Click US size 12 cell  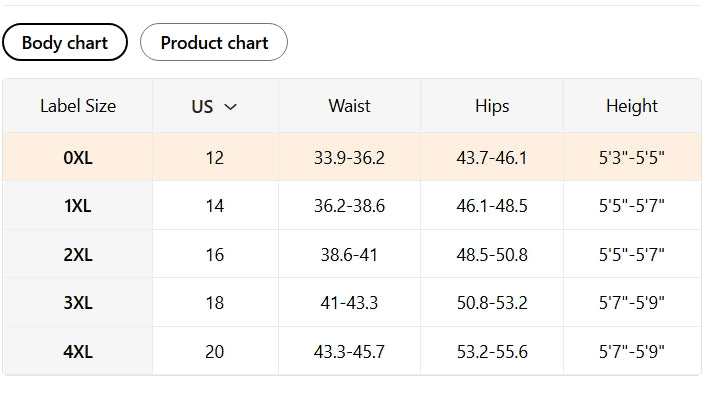(215, 157)
